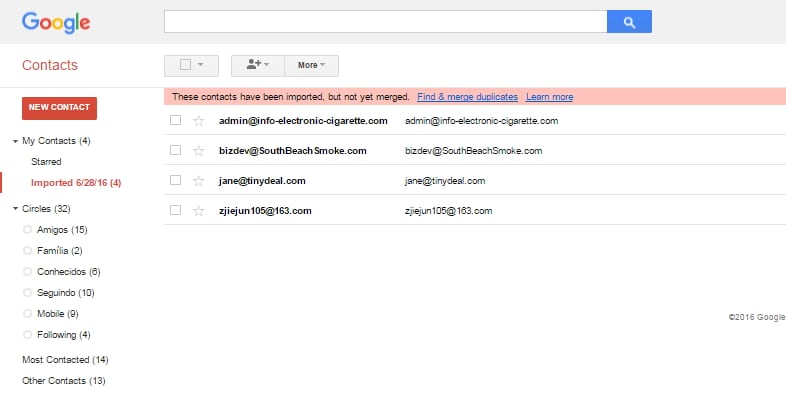Check the zjiejun105@163.com row checkbox
Viewport: 786px width, 395px height.
click(x=175, y=210)
